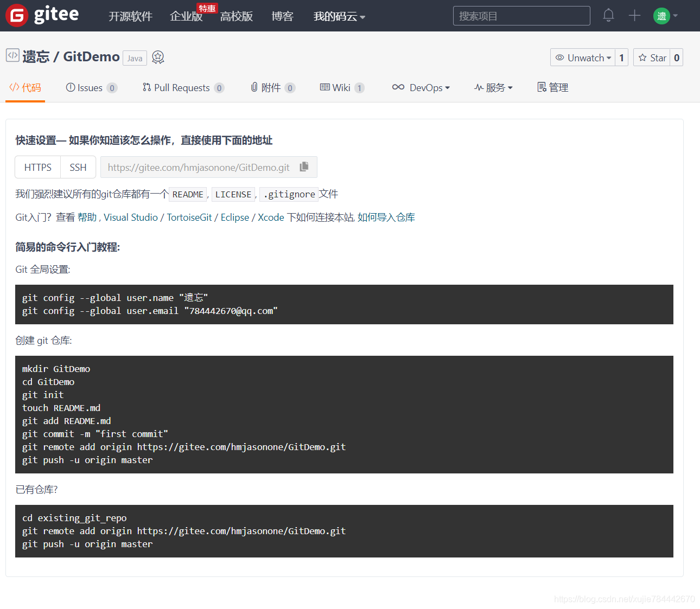The image size is (700, 609).
Task: Open dropdown arrow next to avatar
Action: click(676, 16)
